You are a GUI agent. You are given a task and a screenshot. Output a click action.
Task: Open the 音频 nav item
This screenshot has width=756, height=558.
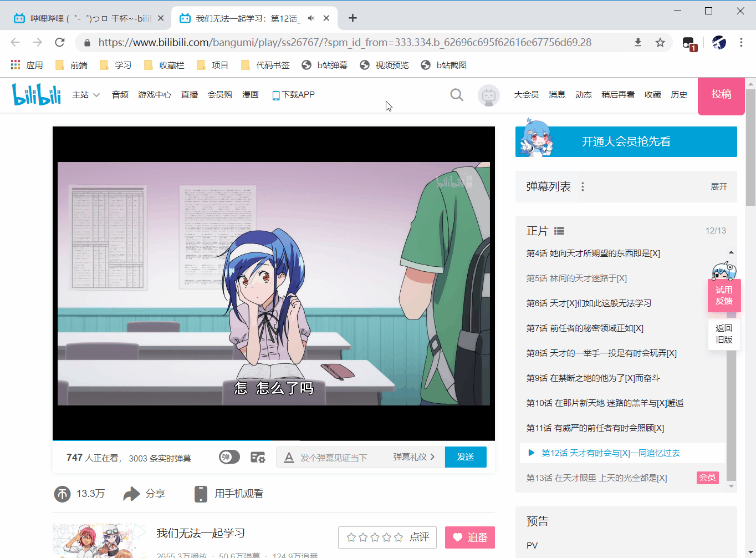[120, 95]
